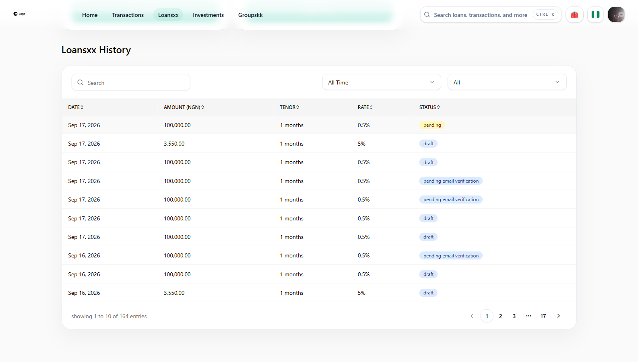Sort the table by STATUS column

[x=429, y=107]
